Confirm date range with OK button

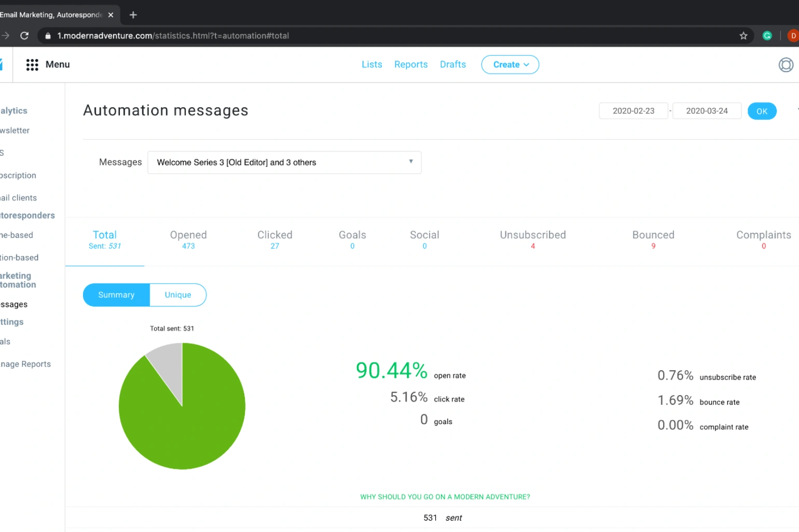[x=762, y=111]
